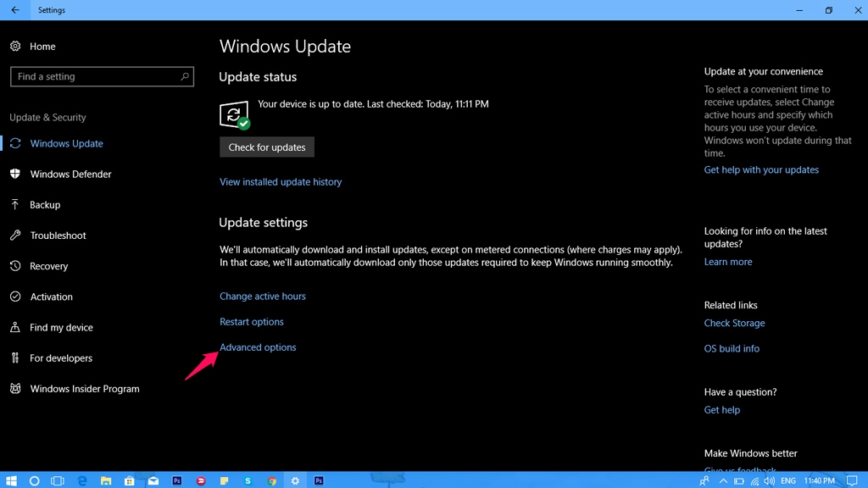Click the Cortana circle on the taskbar
Viewport: 868px width, 488px height.
[34, 480]
